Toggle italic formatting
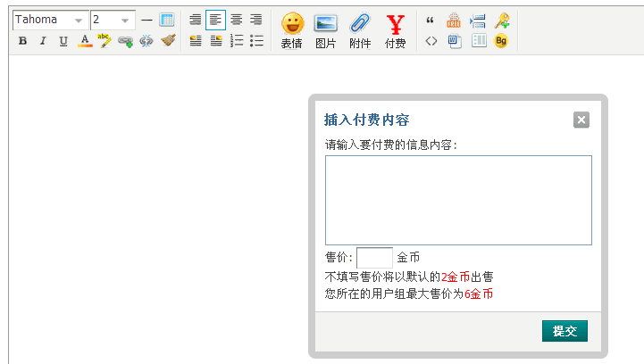 tap(43, 41)
